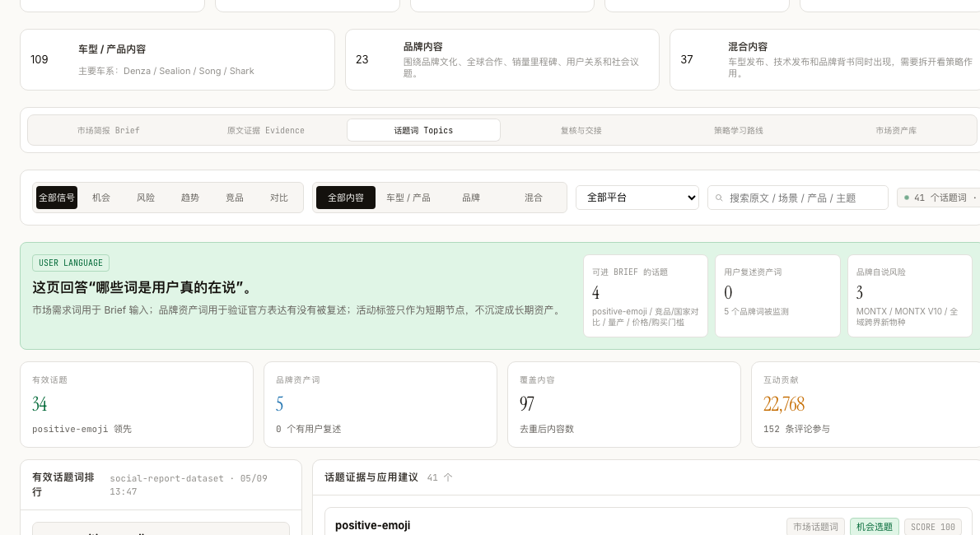This screenshot has height=535, width=980.
Task: Click the USER LANGUAGE tag
Action: tap(71, 263)
